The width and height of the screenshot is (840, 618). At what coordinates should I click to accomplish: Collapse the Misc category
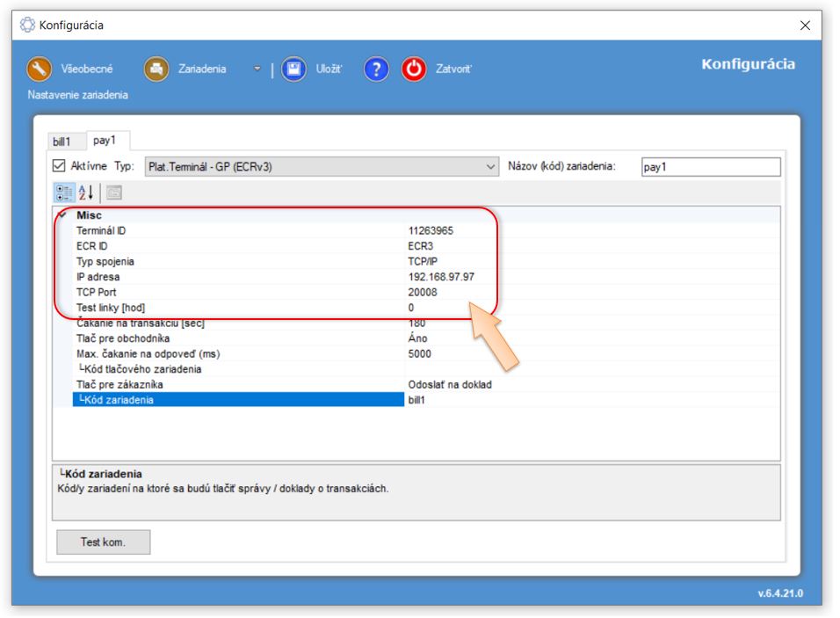click(62, 215)
